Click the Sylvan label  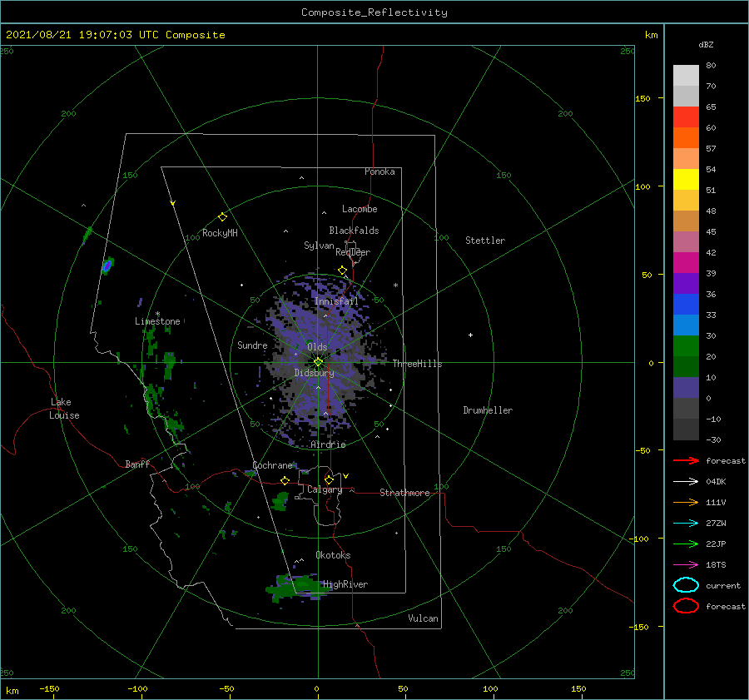click(319, 246)
